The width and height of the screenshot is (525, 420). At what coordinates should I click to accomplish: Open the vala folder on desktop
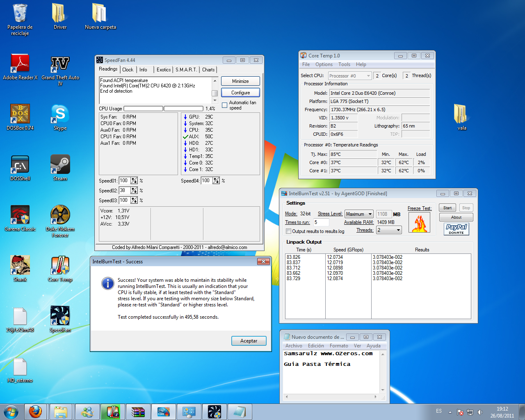pyautogui.click(x=462, y=117)
